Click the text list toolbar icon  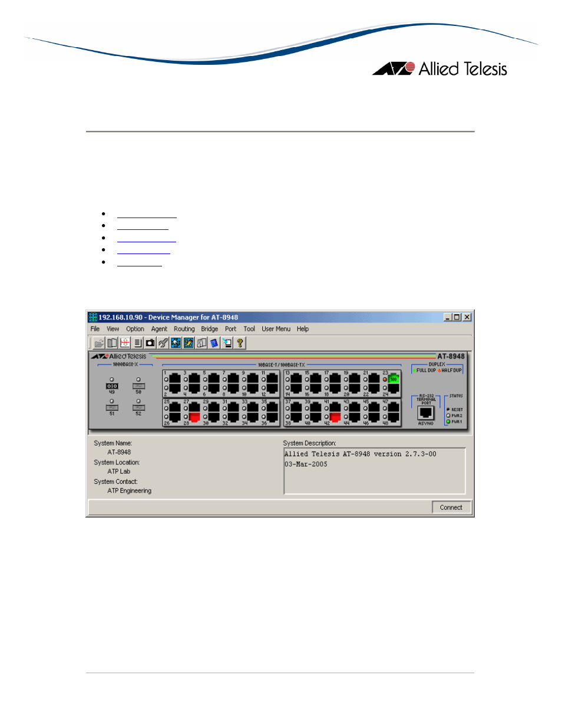point(137,343)
